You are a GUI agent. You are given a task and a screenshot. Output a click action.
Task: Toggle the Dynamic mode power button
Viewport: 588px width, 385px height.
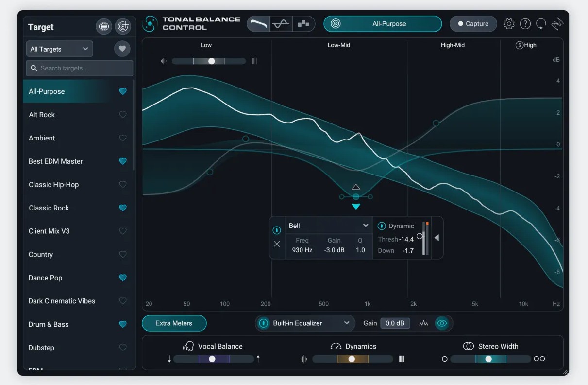pos(382,226)
